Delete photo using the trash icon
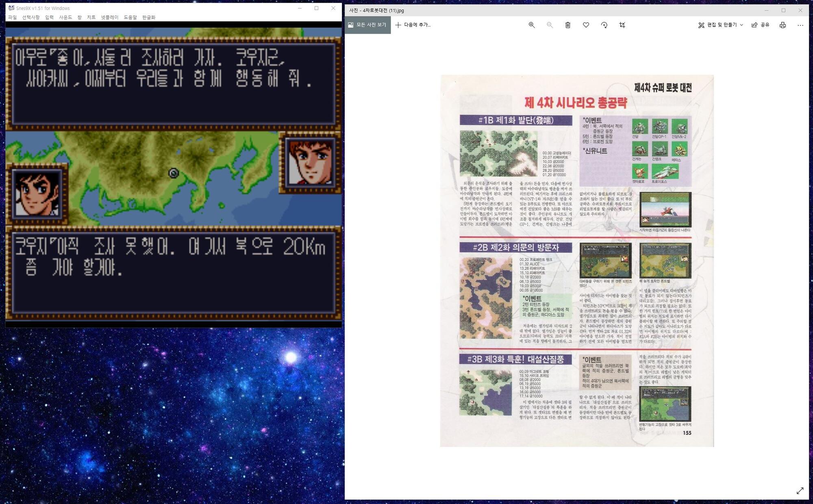 (568, 25)
